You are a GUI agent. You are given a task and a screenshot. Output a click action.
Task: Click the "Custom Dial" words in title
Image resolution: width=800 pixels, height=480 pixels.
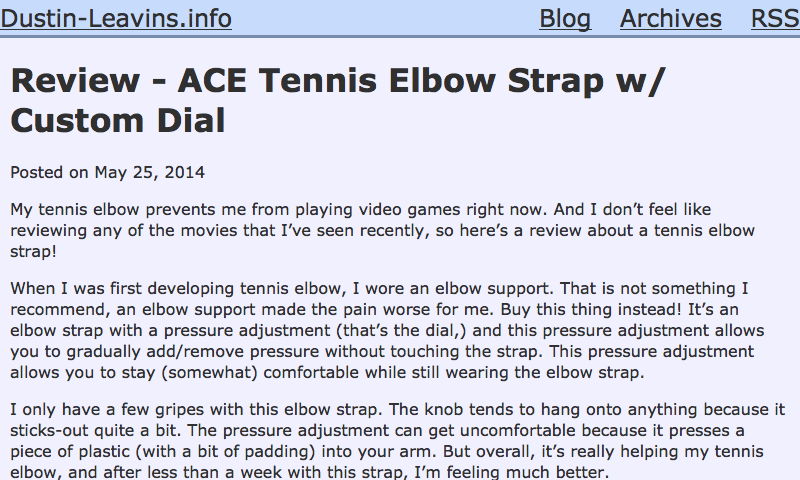tap(118, 121)
